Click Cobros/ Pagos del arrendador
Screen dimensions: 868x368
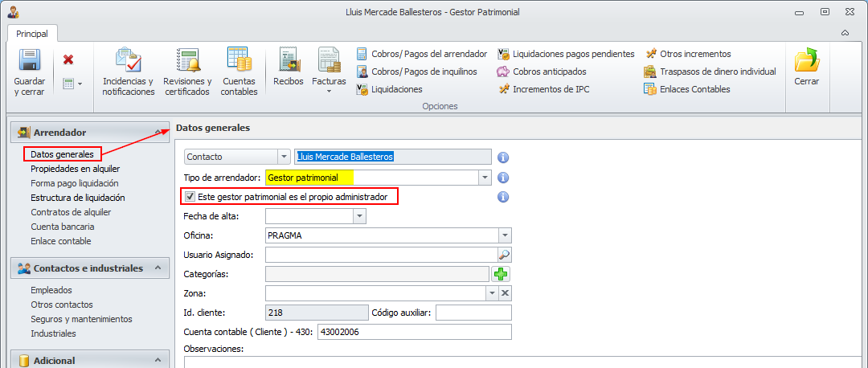422,54
